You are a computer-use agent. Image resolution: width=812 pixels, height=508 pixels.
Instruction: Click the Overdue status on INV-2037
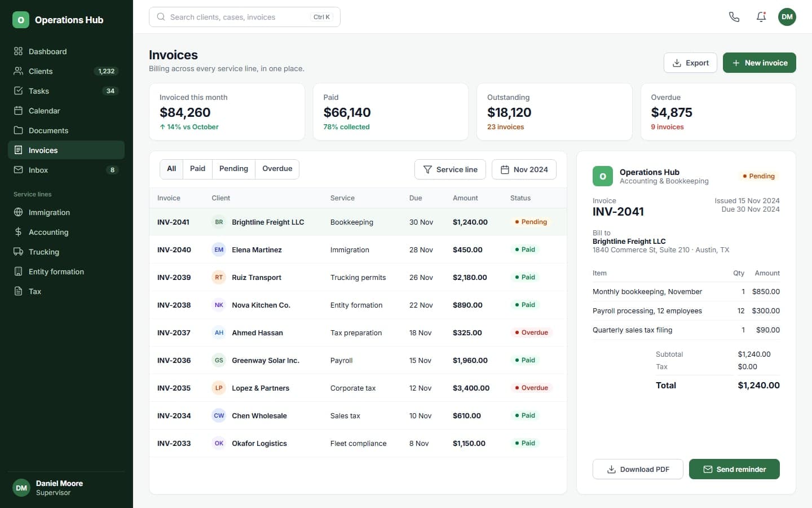pyautogui.click(x=531, y=332)
